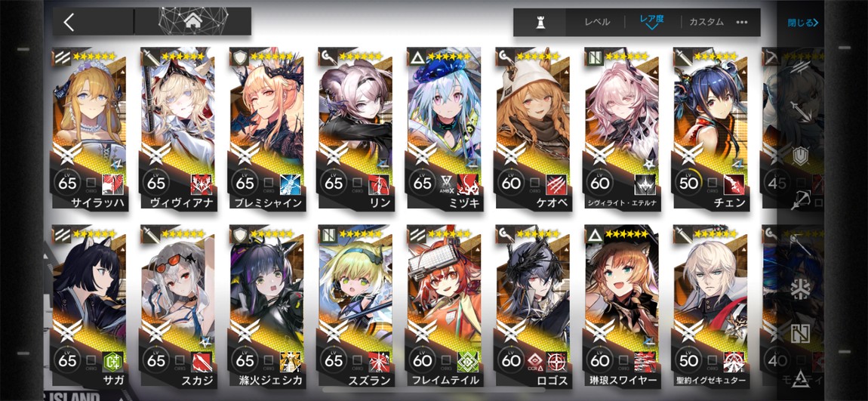Tap the back arrow icon
The image size is (868, 401).
click(x=69, y=23)
